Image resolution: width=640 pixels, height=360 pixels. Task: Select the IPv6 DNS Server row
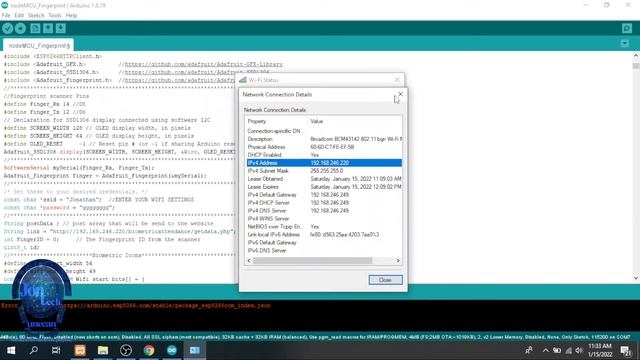click(324, 251)
